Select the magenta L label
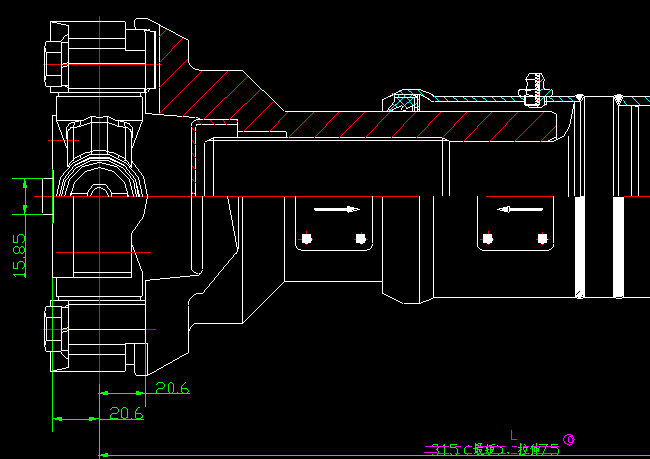Viewport: 650px width, 459px height. coord(514,434)
